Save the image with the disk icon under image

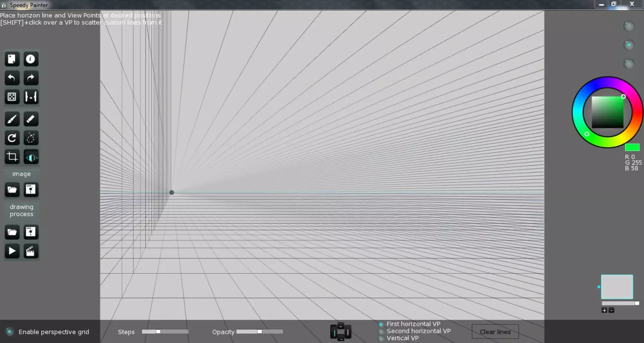(x=30, y=190)
